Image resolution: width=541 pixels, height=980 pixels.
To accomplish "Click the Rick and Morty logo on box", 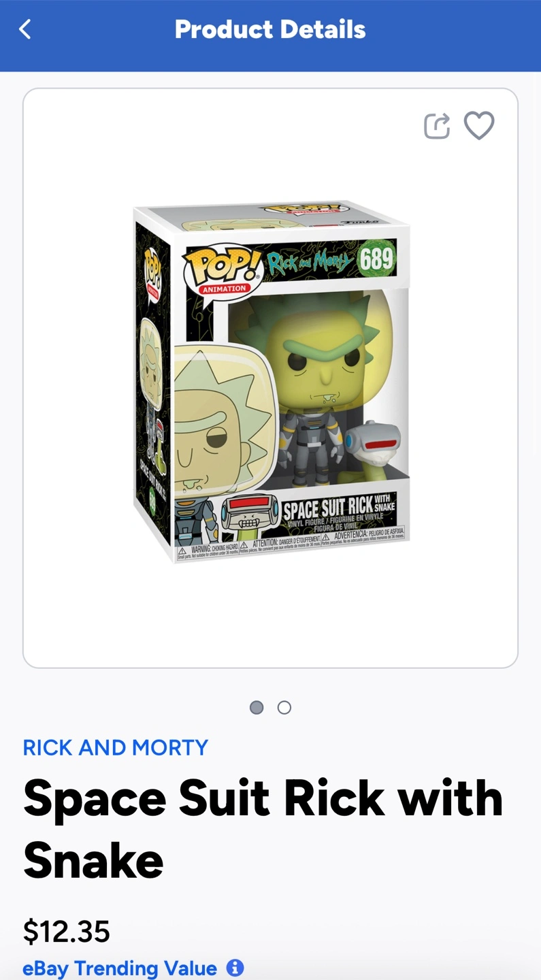I will 310,261.
